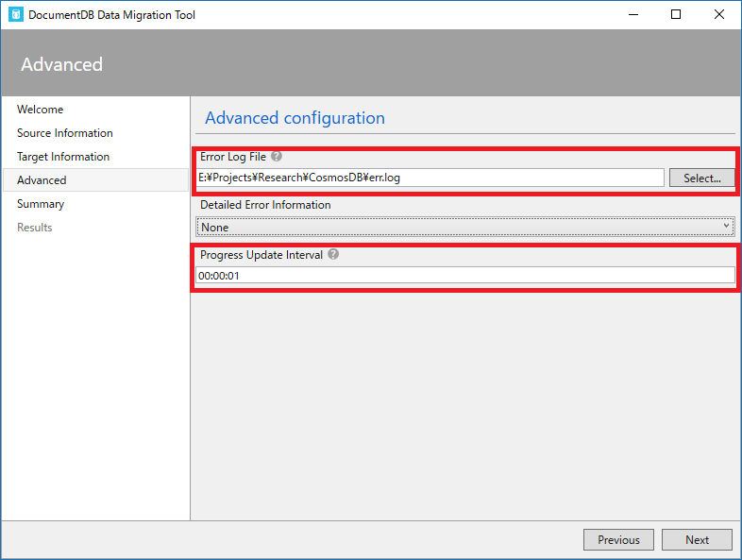Viewport: 742px width, 560px height.
Task: Click the help icon beside Progress Update Interval
Action: point(333,254)
